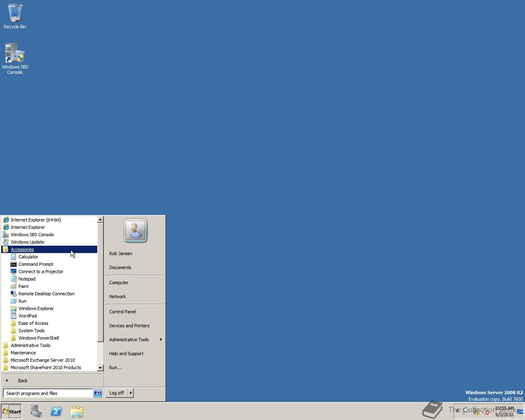Launch Command Prompt

point(49,264)
